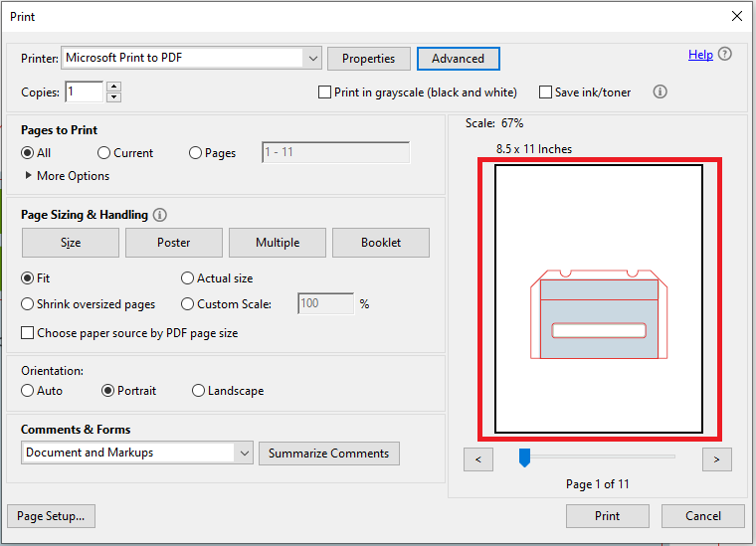Select the Landscape orientation radio button

point(198,390)
